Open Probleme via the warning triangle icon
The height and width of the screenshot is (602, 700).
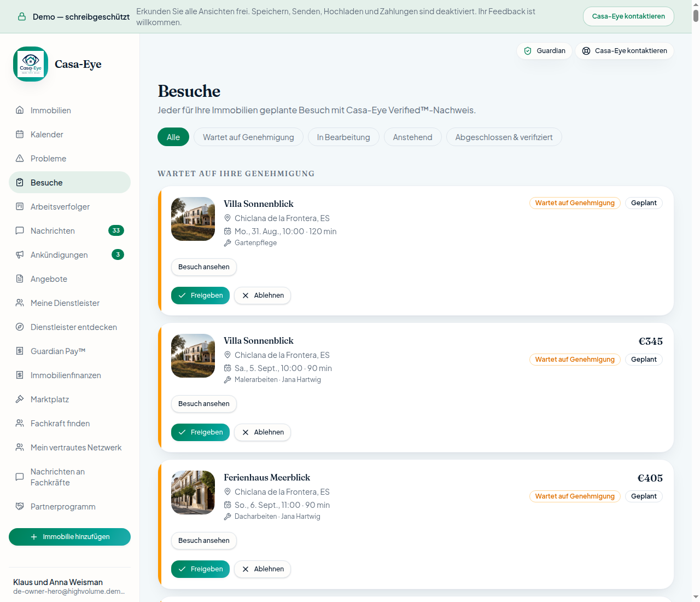point(20,158)
